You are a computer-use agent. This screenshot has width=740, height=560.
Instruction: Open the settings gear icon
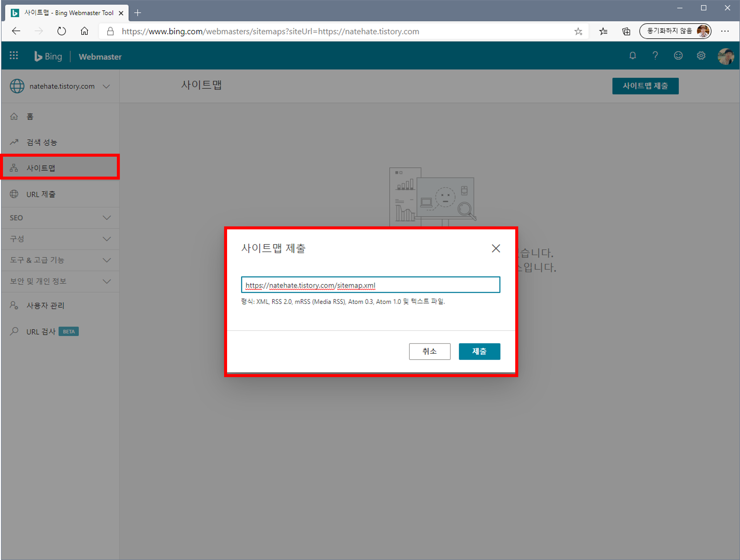coord(700,55)
